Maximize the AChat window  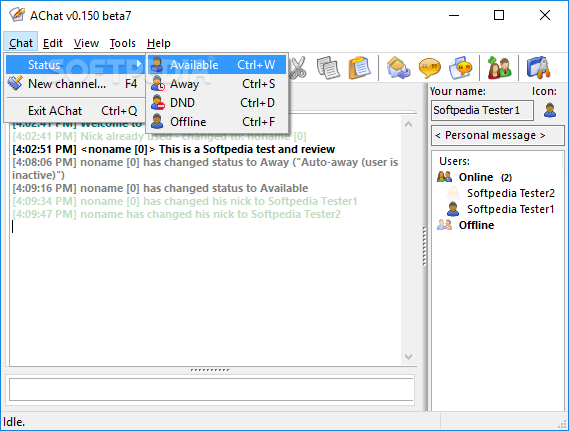coord(499,15)
